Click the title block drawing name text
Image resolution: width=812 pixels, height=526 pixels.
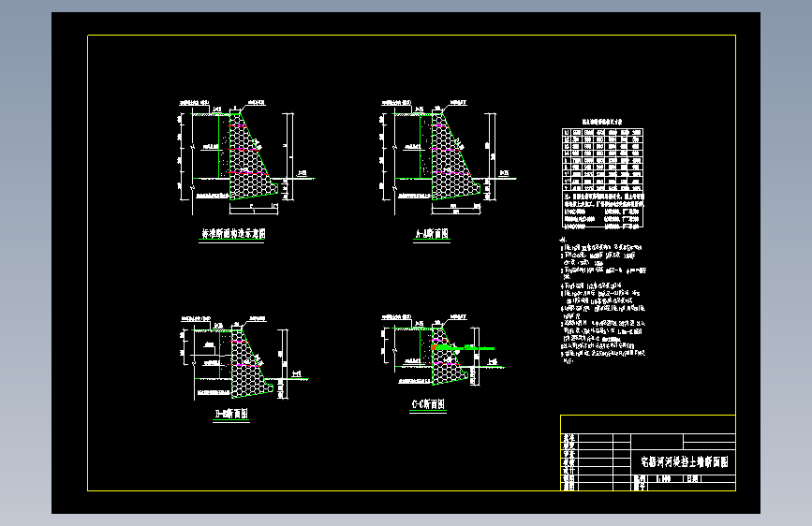[684, 461]
